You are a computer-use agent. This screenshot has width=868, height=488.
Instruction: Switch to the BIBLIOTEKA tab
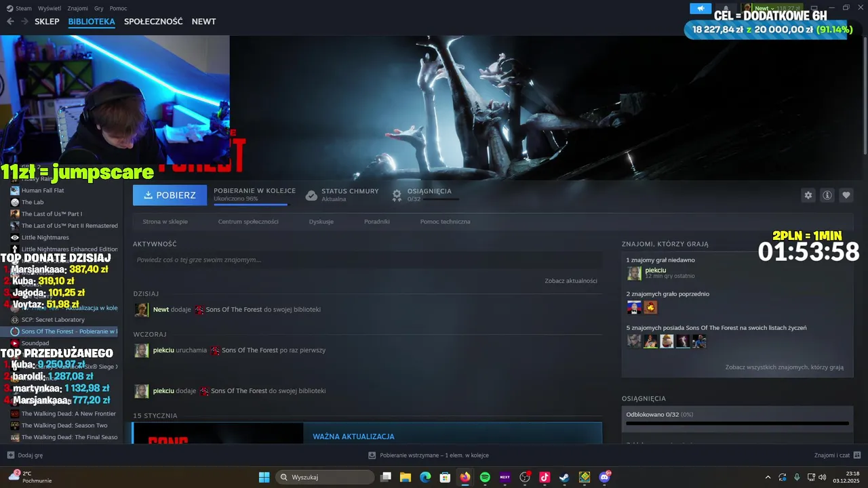point(92,22)
